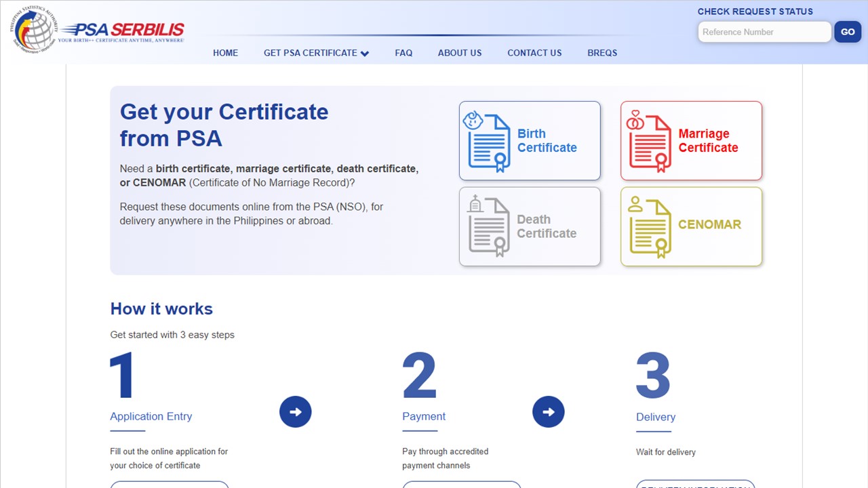Open the HOME menu item
868x488 pixels.
tap(225, 53)
